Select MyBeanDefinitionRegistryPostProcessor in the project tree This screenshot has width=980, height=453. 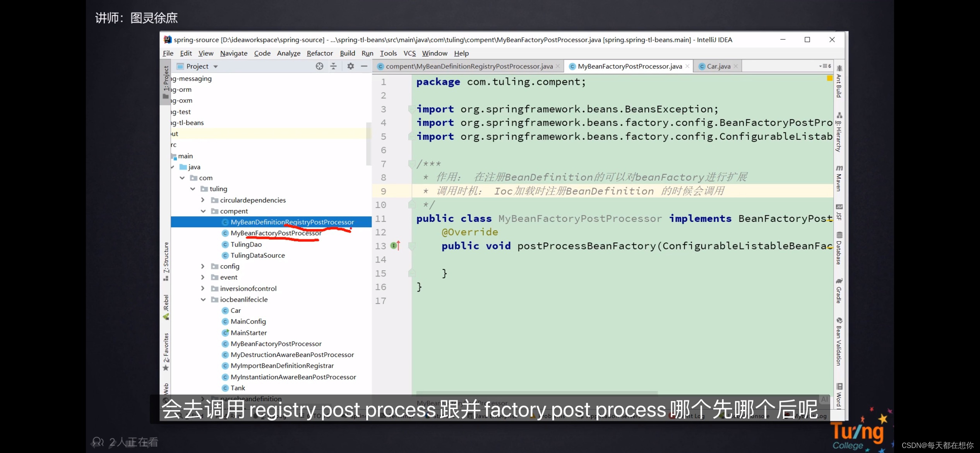point(292,222)
